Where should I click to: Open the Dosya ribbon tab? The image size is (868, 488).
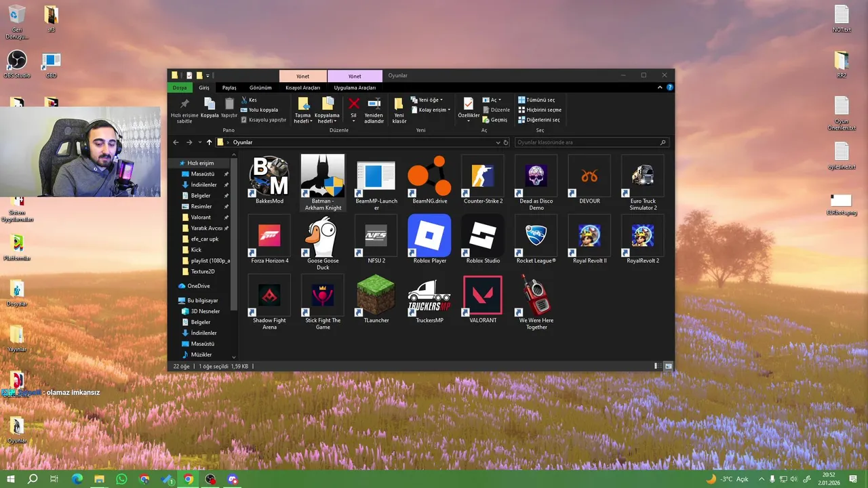pyautogui.click(x=180, y=87)
